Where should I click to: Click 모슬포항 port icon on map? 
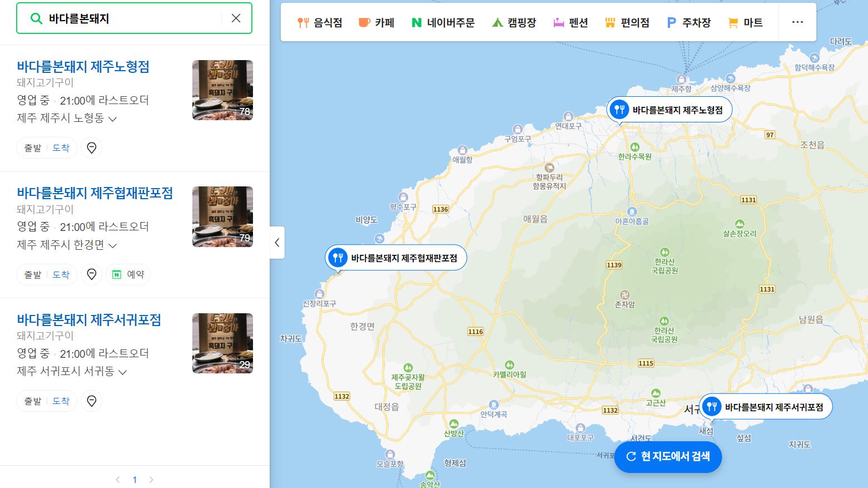pos(390,454)
